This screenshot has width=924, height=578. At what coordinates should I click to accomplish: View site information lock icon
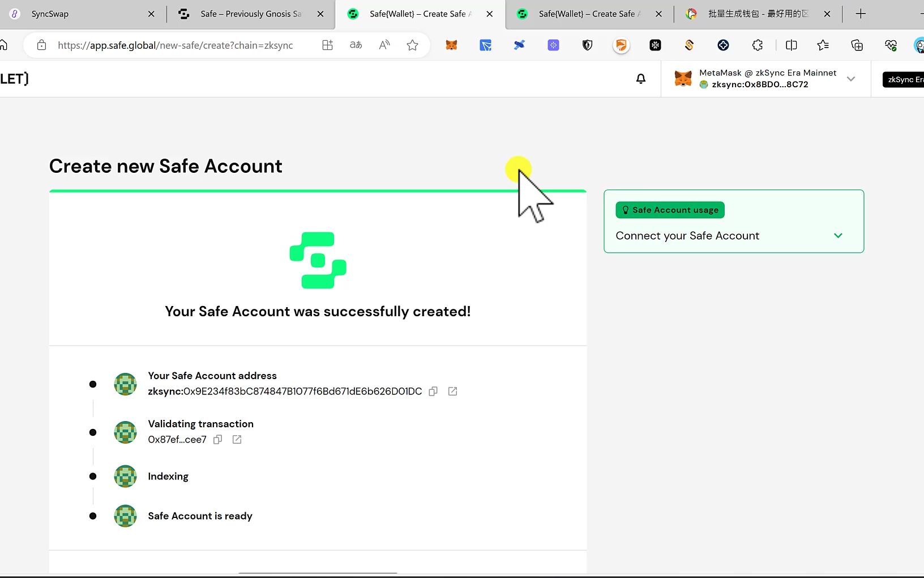(42, 45)
